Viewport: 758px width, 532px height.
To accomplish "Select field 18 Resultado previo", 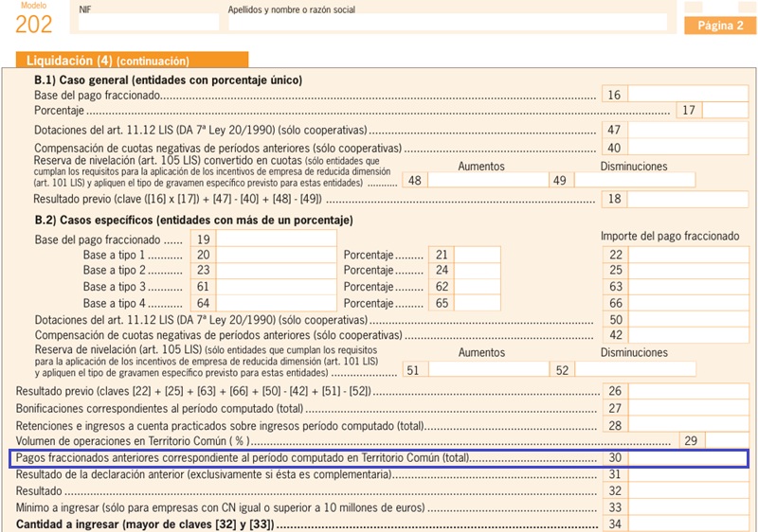I will click(x=688, y=199).
